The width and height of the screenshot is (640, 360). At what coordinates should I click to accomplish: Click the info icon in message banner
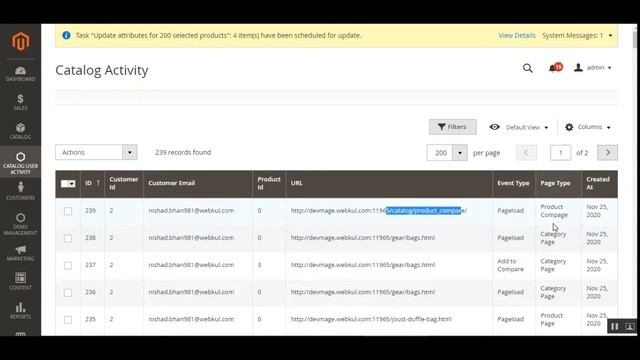click(66, 36)
